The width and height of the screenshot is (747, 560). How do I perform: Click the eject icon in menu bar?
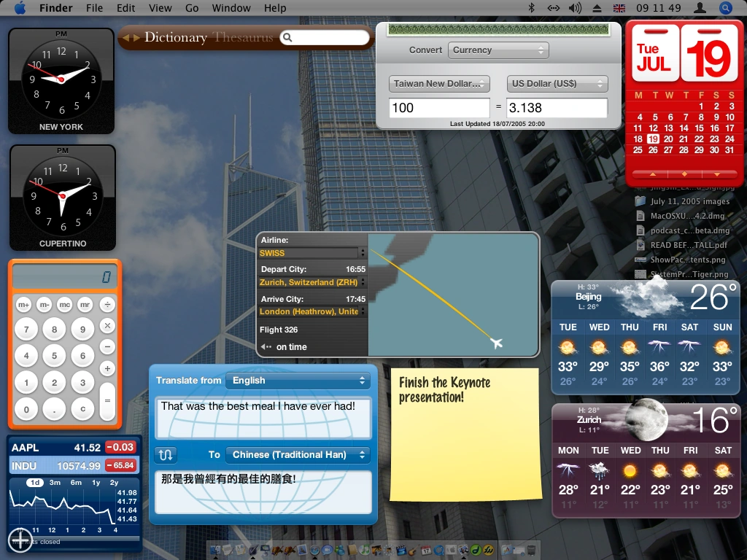click(597, 8)
